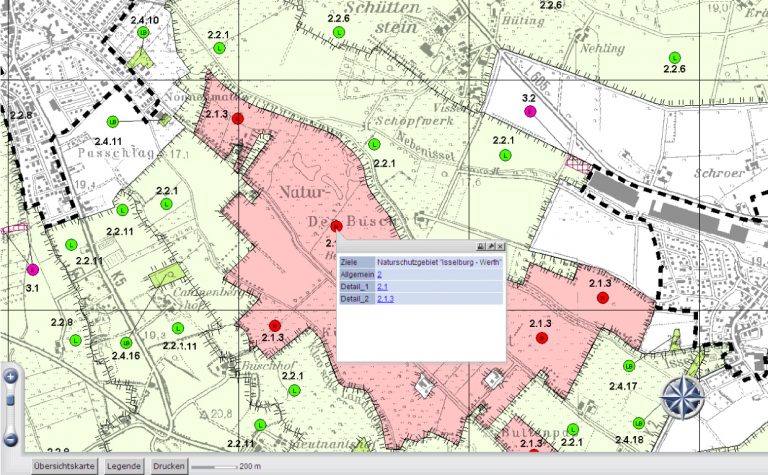Screen dimensions: 768x475
Task: Open the Legende panel
Action: (x=124, y=466)
